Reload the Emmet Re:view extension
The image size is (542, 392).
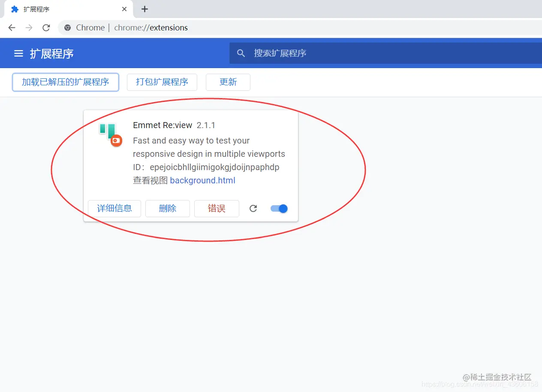(253, 208)
